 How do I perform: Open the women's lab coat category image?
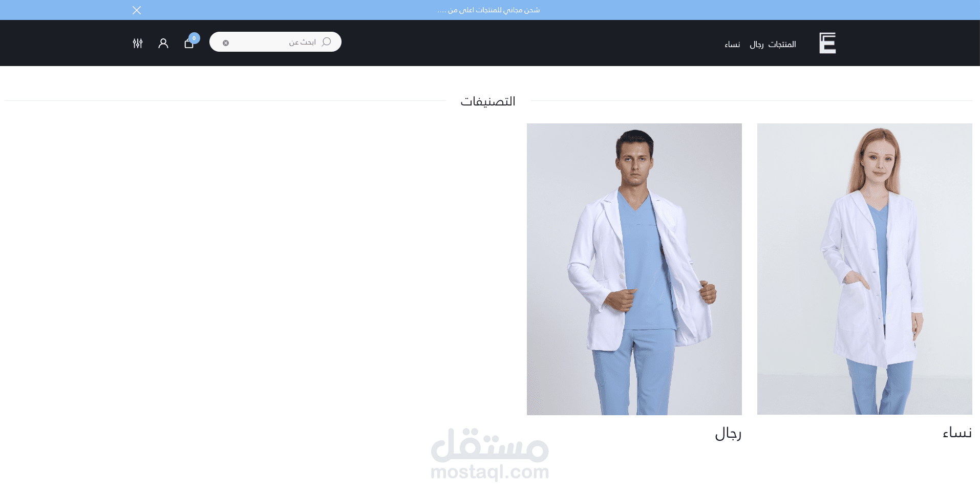[x=865, y=269]
